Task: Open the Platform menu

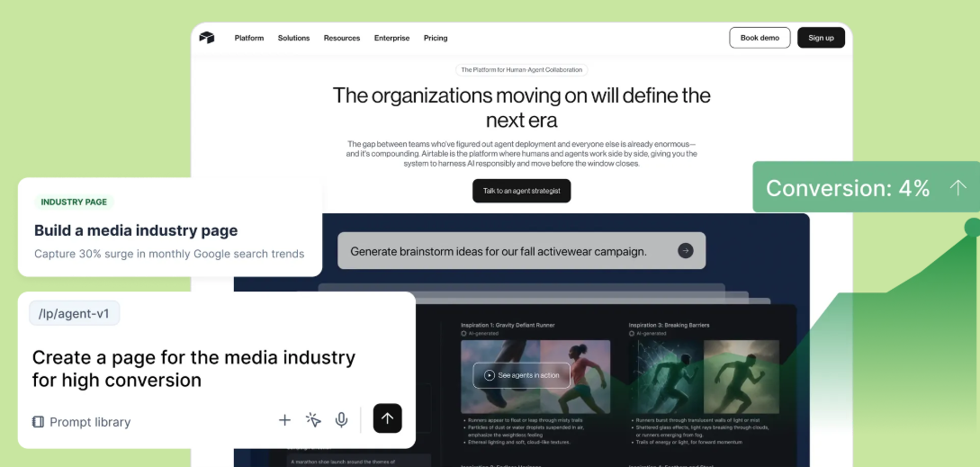Action: tap(248, 38)
